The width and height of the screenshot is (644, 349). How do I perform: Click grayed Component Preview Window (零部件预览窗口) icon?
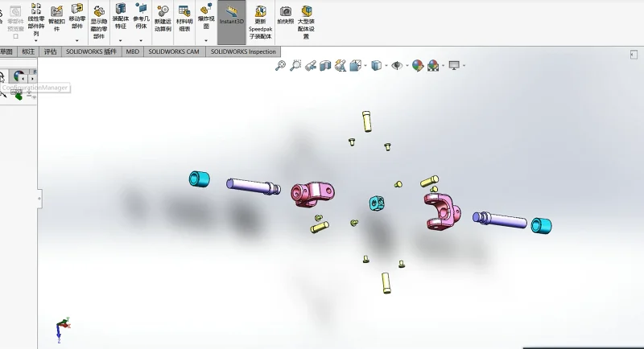point(15,11)
